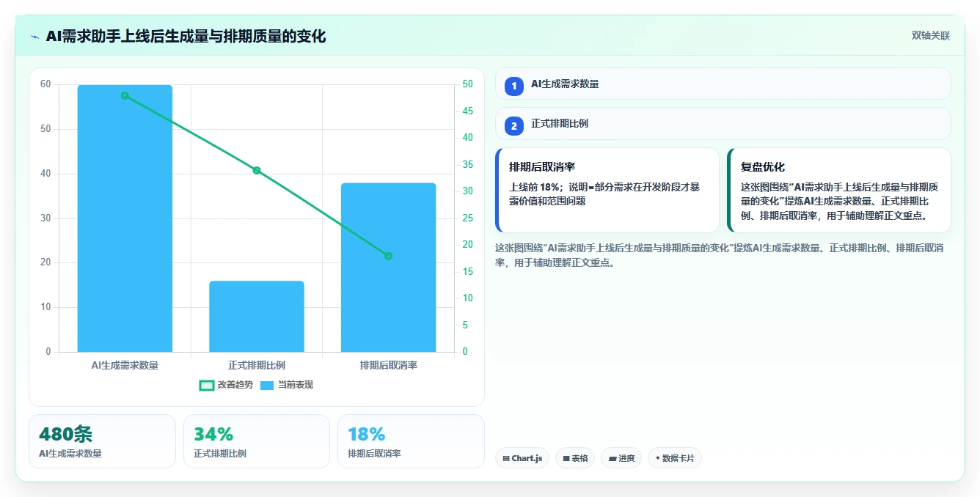Click the icon inside Chart.js tag
The width and height of the screenshot is (980, 497).
pos(506,458)
